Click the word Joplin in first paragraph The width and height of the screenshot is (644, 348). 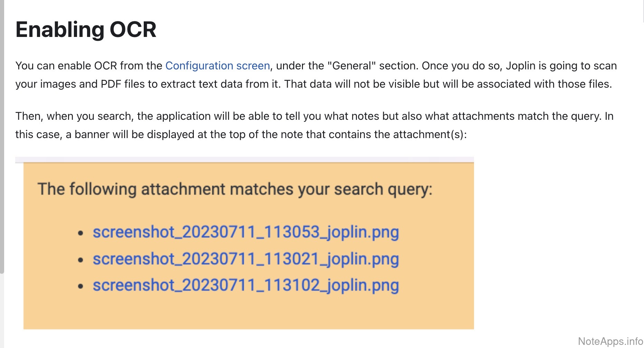520,66
